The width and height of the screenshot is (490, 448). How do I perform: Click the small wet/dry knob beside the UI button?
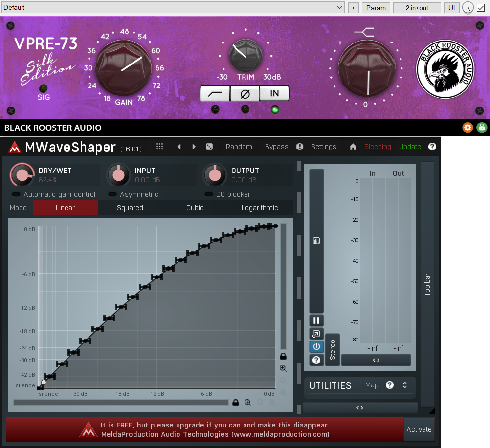[x=468, y=8]
